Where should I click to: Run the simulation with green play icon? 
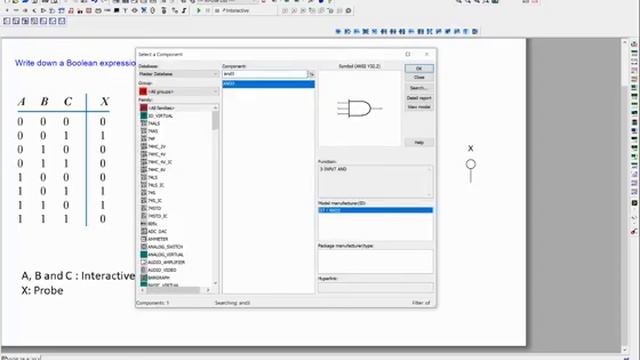point(199,11)
